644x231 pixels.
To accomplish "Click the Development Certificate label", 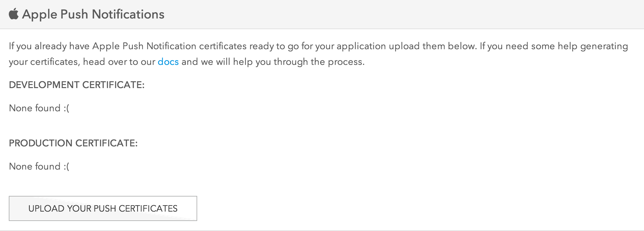I will [77, 85].
